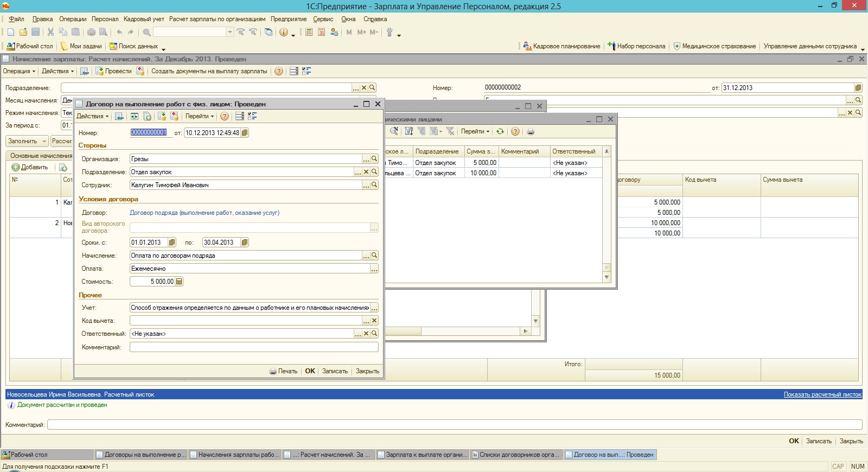Open the Сервис menu

[323, 19]
